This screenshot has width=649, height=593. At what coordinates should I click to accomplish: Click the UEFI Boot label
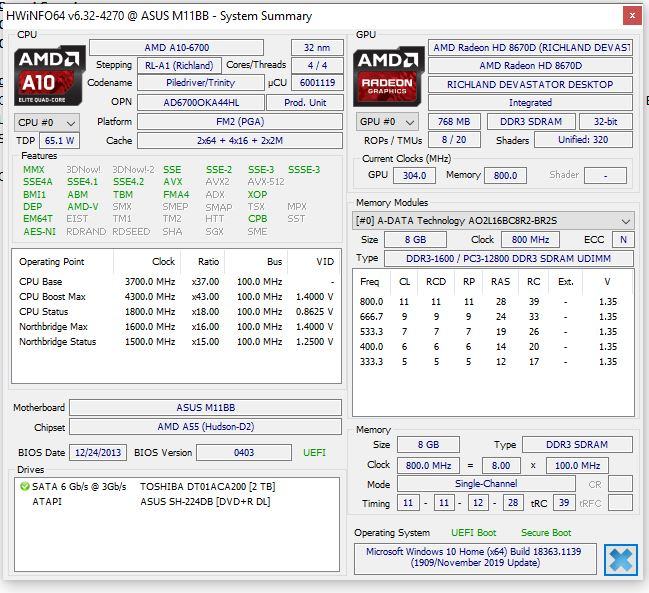pos(474,533)
